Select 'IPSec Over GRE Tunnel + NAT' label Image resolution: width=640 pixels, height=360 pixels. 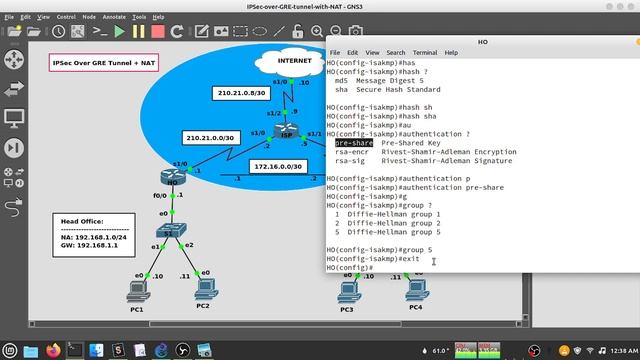pyautogui.click(x=104, y=63)
